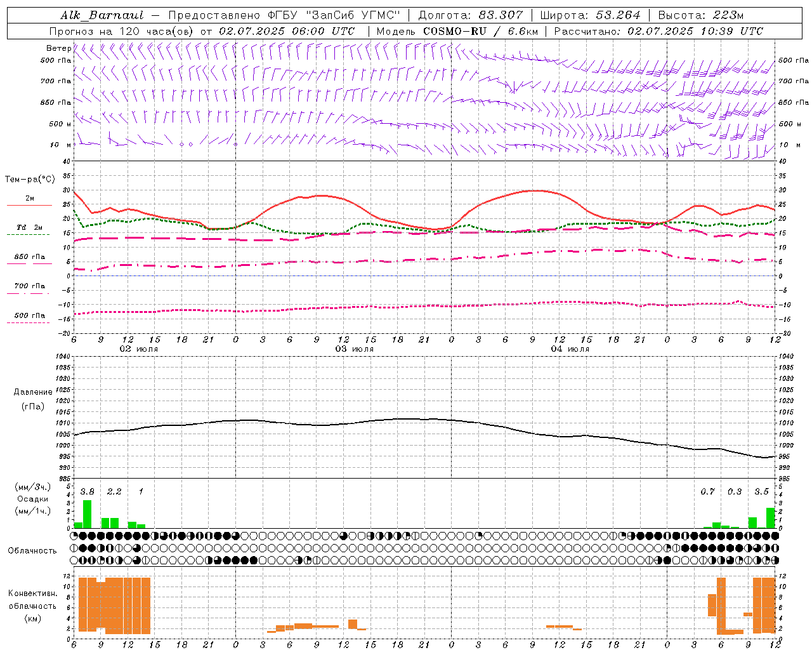Select the "Широта: 53.264" header field
The image size is (812, 650).
pyautogui.click(x=590, y=15)
